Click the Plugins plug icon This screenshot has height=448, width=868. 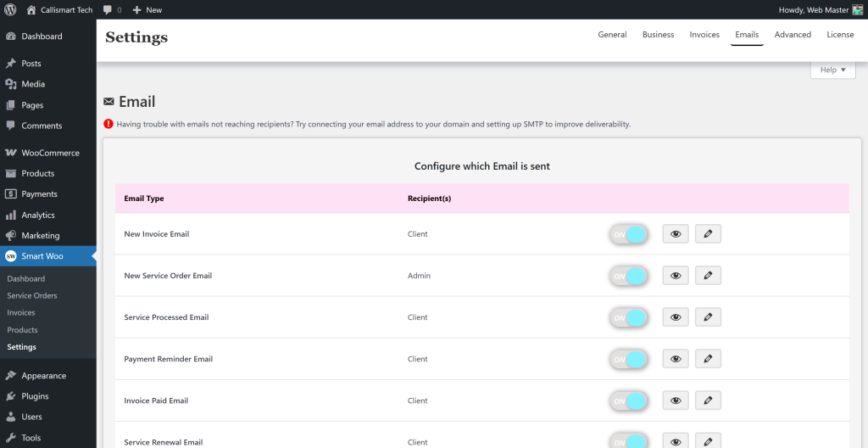[10, 396]
